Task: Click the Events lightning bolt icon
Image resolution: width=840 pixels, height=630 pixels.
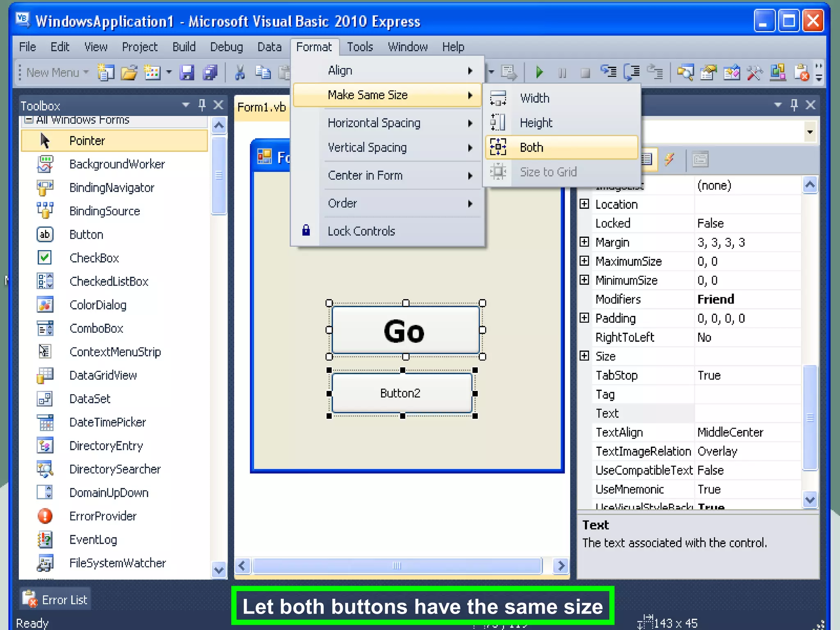Action: (x=669, y=159)
